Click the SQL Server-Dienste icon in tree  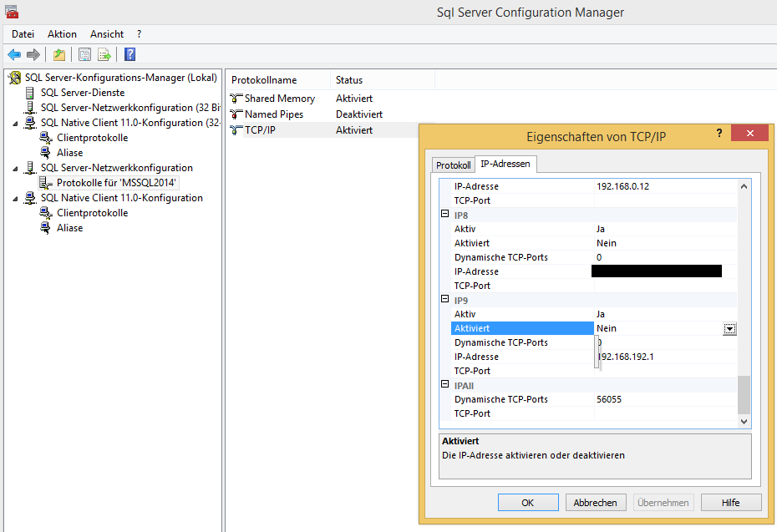30,93
